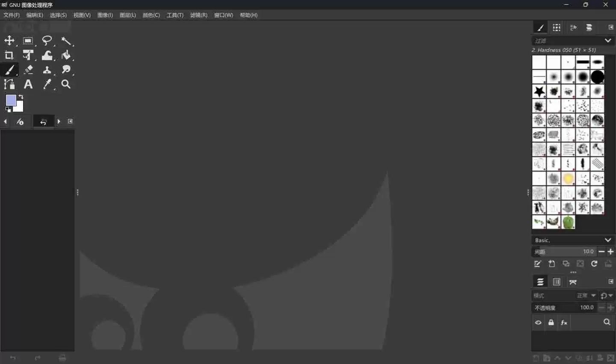Pick the Color Picker (eyedropper) tool
The image size is (616, 364).
coord(47,84)
